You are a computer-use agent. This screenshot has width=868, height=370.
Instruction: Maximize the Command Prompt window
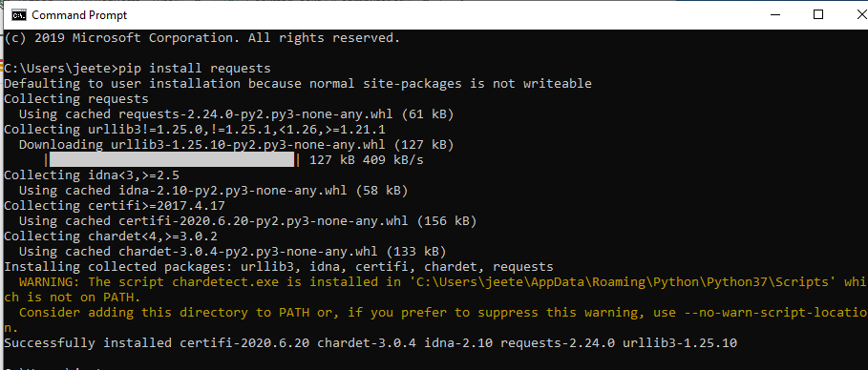click(x=818, y=15)
